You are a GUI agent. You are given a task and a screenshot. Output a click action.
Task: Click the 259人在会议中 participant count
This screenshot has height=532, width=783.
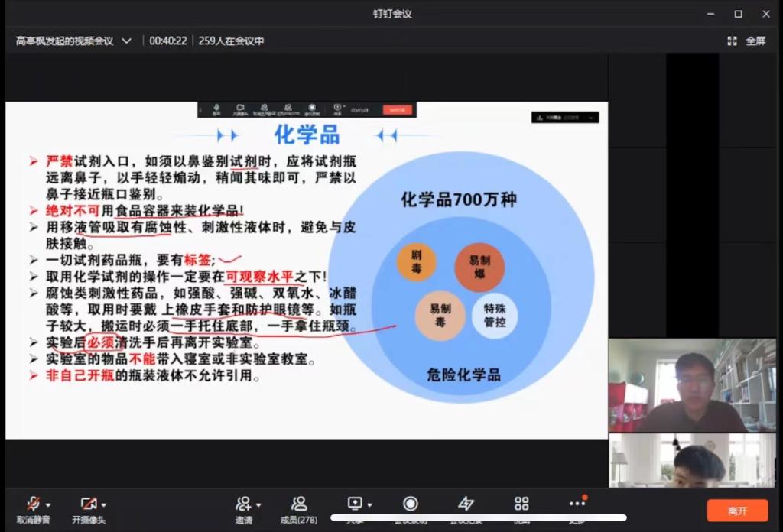click(231, 41)
